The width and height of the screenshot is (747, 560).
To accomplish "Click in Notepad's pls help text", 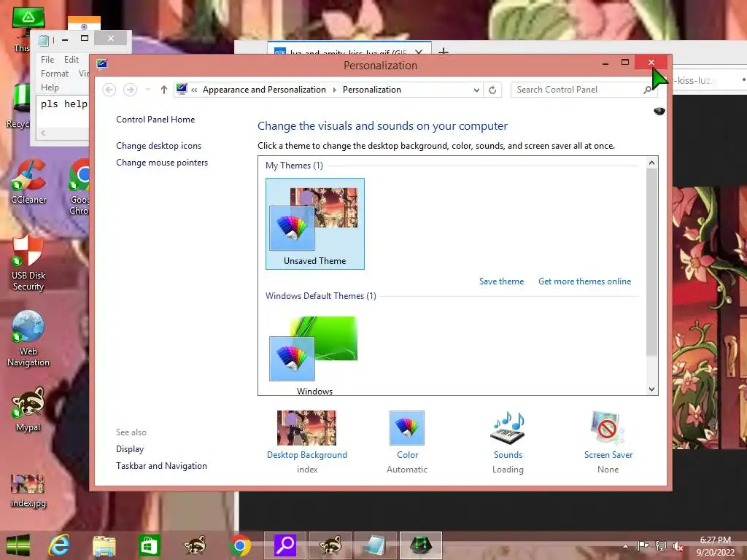I will point(64,104).
